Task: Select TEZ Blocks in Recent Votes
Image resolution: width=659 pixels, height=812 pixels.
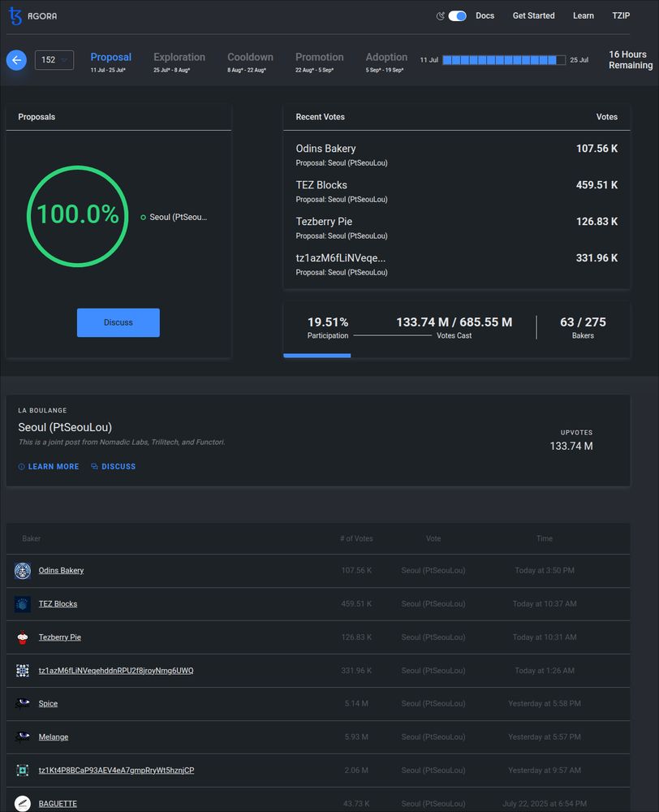Action: (321, 185)
